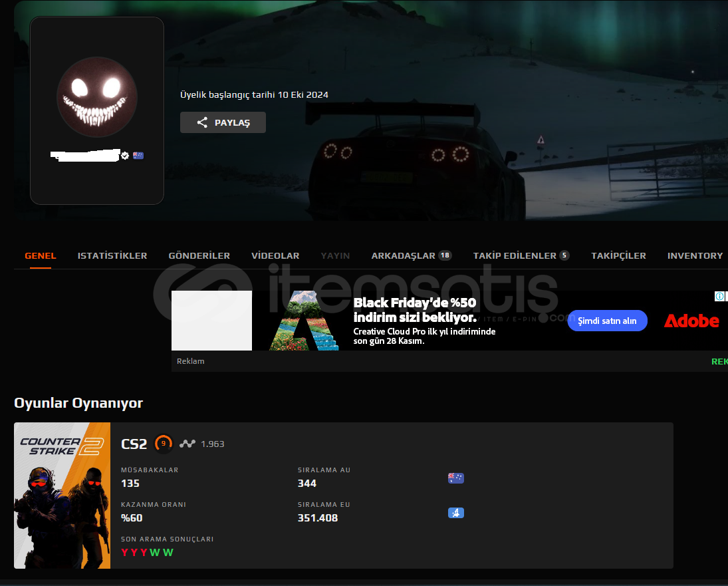Click the verified badge next to username
Viewport: 728px width, 586px height.
tap(125, 156)
